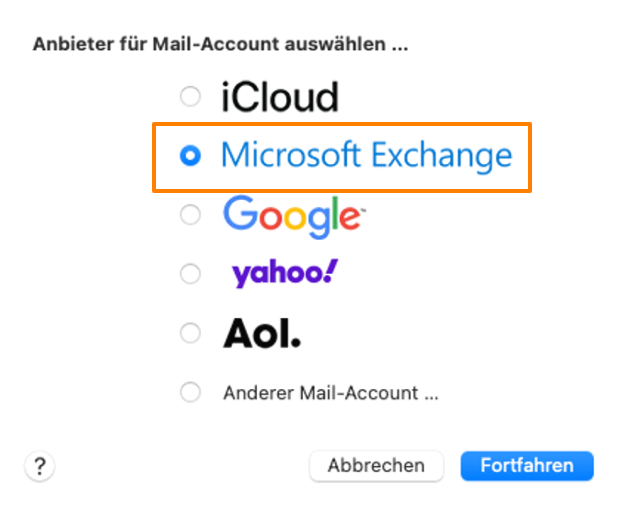Cancel the dialog with Abbrechen
This screenshot has height=509, width=622.
(x=376, y=466)
